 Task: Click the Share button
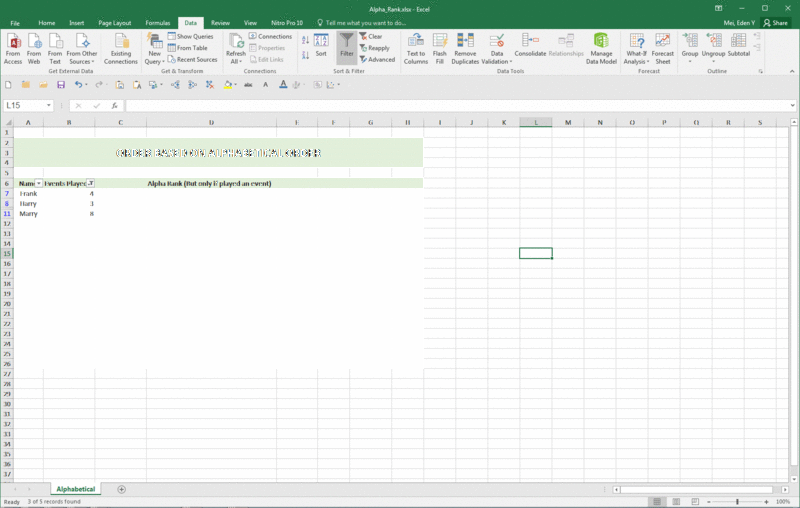(x=776, y=23)
